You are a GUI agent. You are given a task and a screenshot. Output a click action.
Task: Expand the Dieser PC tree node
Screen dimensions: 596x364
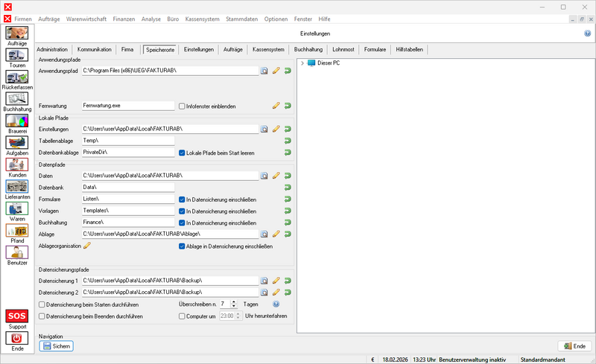[x=302, y=63]
